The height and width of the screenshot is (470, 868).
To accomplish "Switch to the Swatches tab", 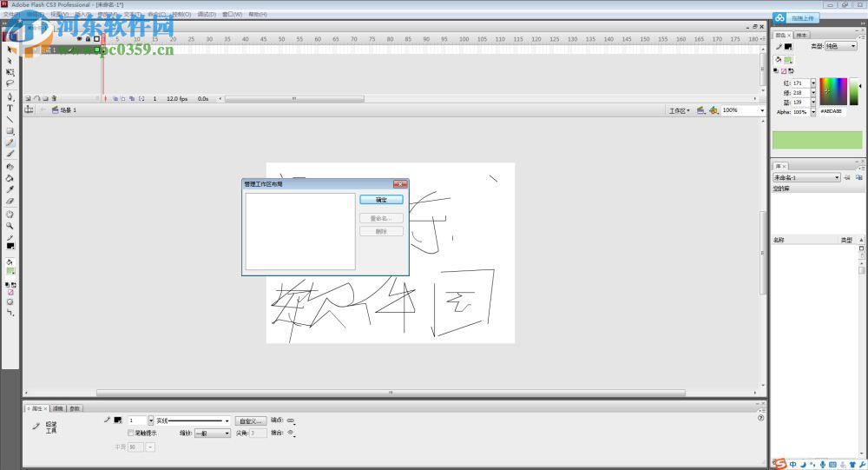I will tap(801, 35).
